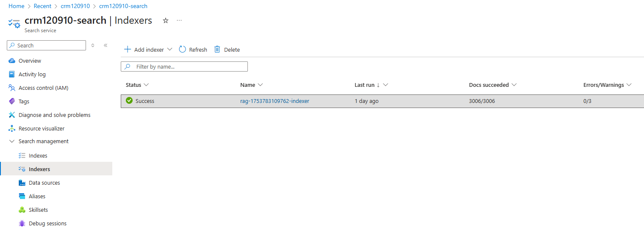Favorite the service with the star icon
The height and width of the screenshot is (230, 644).
point(166,20)
